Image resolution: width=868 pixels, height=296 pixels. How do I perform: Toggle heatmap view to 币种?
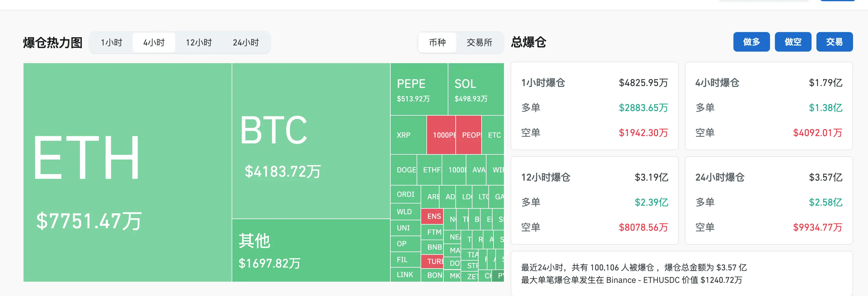[437, 42]
